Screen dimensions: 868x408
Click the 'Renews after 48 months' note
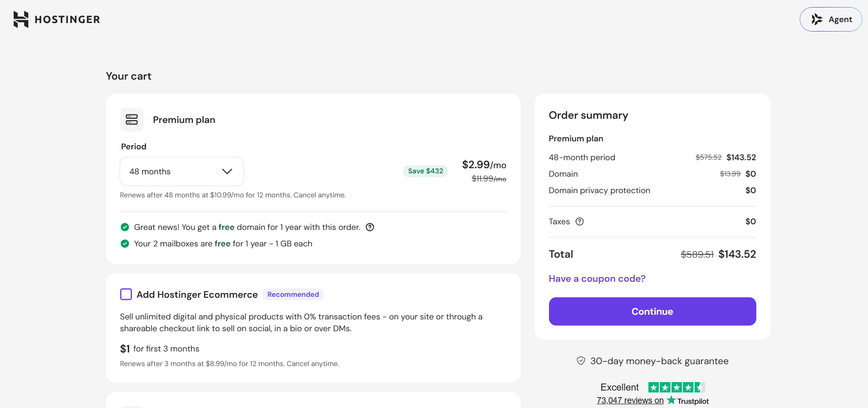[x=233, y=195]
